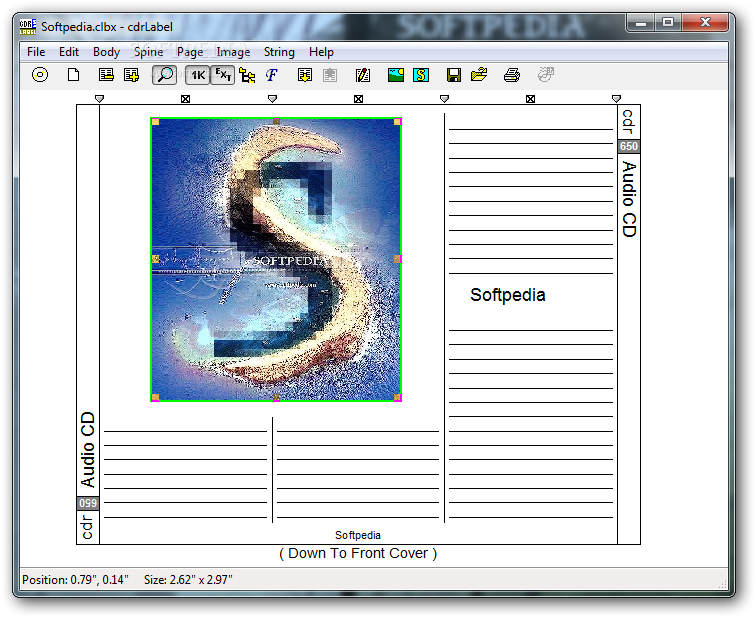Click the top-middle handle of selected image

pyautogui.click(x=276, y=121)
